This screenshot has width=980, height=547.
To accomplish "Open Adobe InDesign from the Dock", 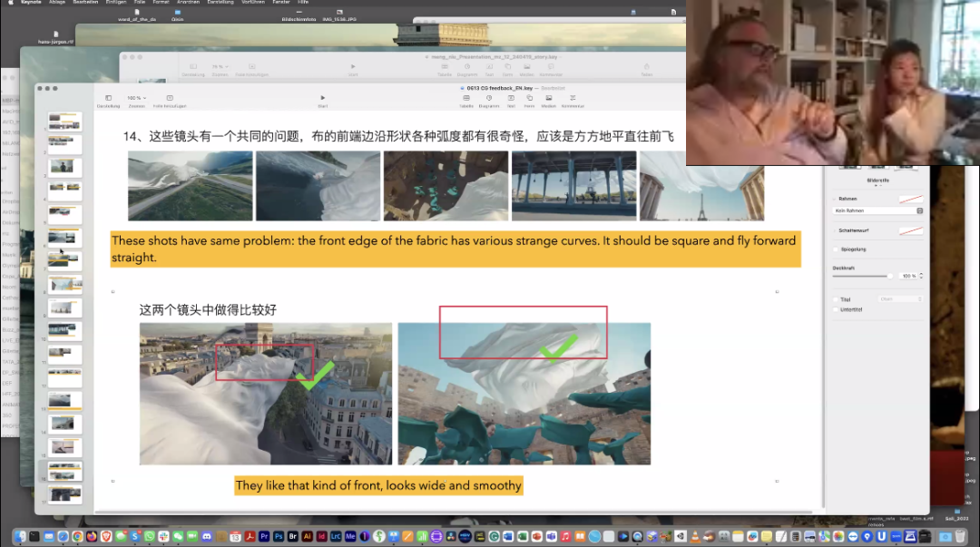I will point(321,536).
